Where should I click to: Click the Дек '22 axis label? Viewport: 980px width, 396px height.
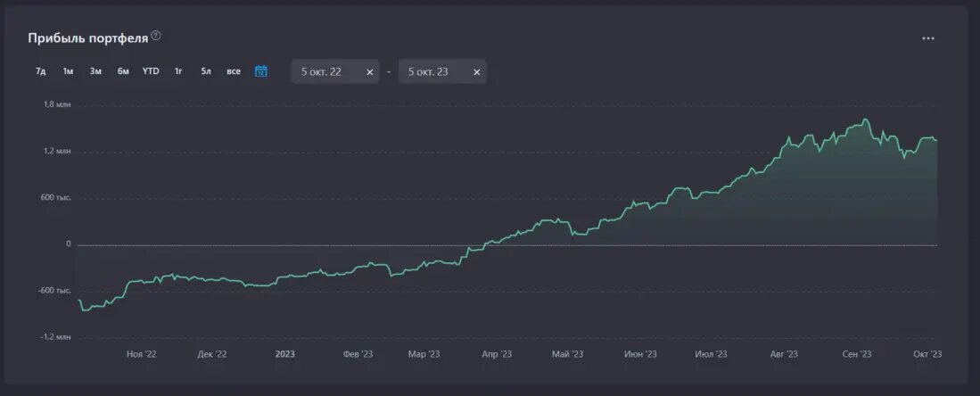[212, 354]
